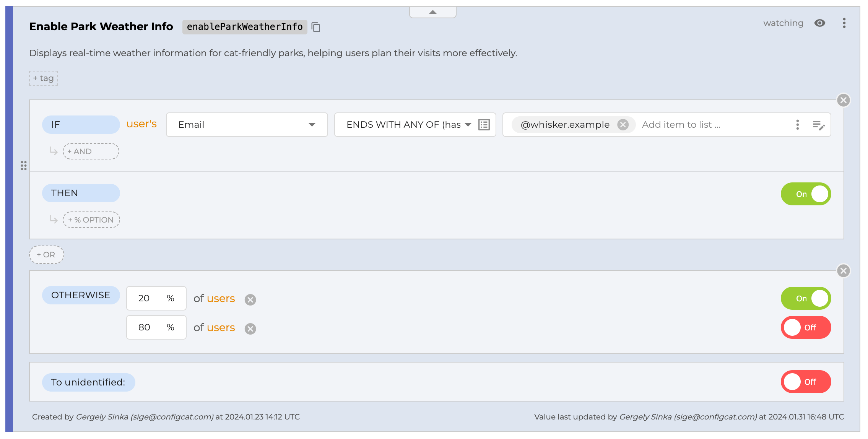This screenshot has width=868, height=439.
Task: Collapse the feature flag panel with top arrow
Action: tap(432, 12)
